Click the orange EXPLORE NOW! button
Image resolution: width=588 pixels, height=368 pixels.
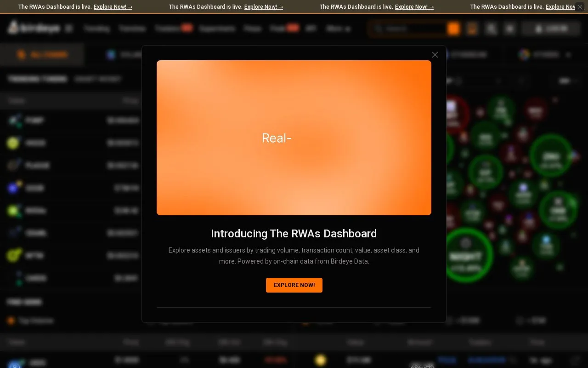[294, 285]
